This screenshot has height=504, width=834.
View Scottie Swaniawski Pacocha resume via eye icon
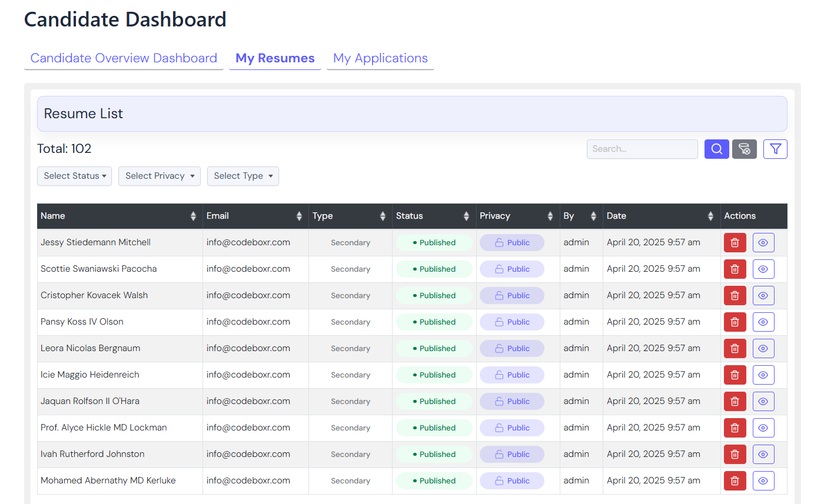[x=763, y=269]
